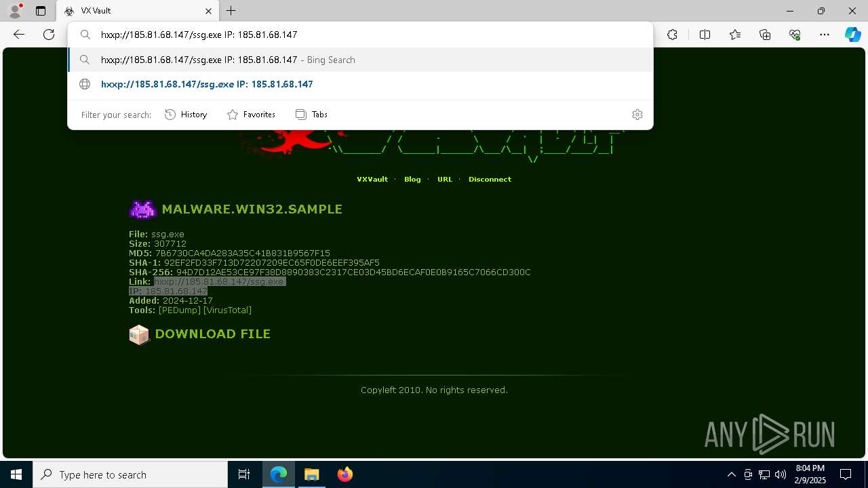Click the Disconnect link

(490, 180)
